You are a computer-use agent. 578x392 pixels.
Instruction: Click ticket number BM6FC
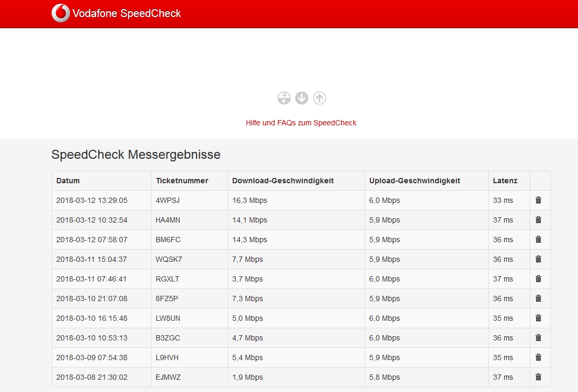point(168,240)
